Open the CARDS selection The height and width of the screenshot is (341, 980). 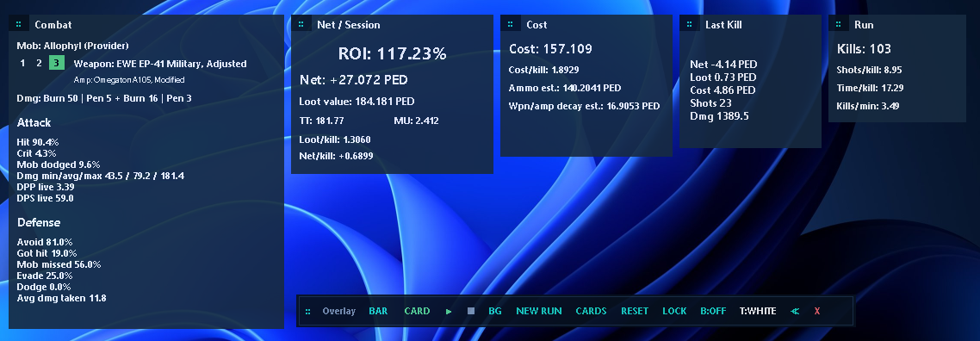pyautogui.click(x=592, y=311)
